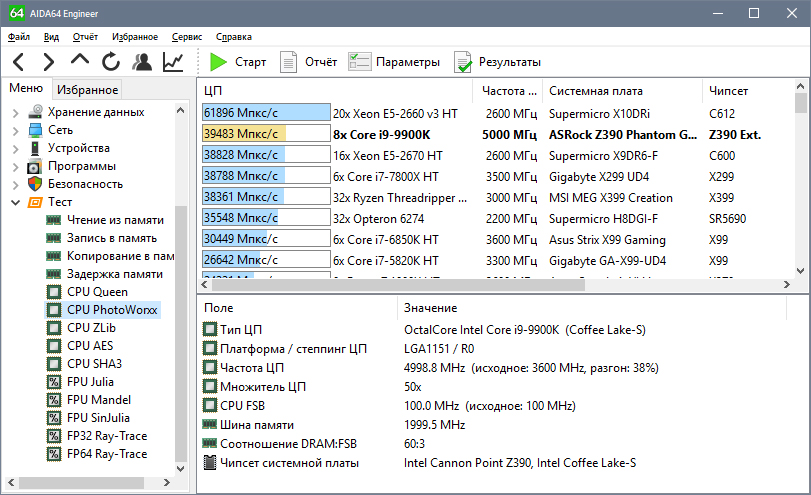The height and width of the screenshot is (495, 811).
Task: Expand the Хранение данных tree node
Action: click(x=15, y=112)
